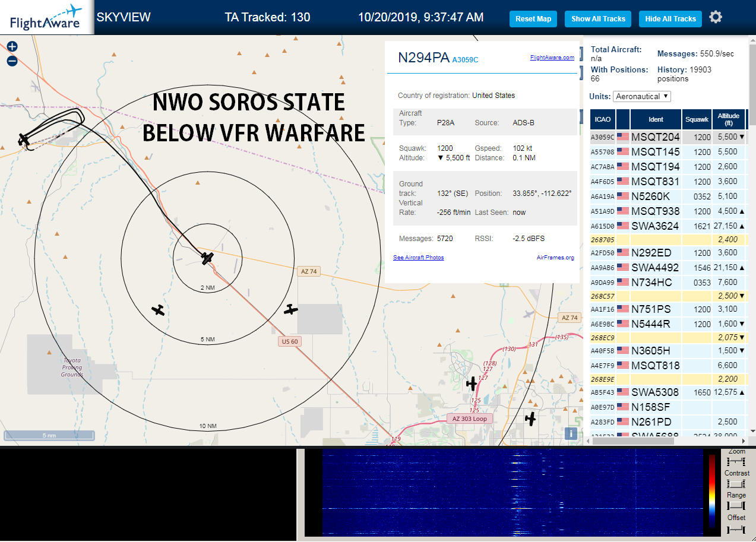Select the SWA4492 aircraft row
756x542 pixels.
point(668,268)
